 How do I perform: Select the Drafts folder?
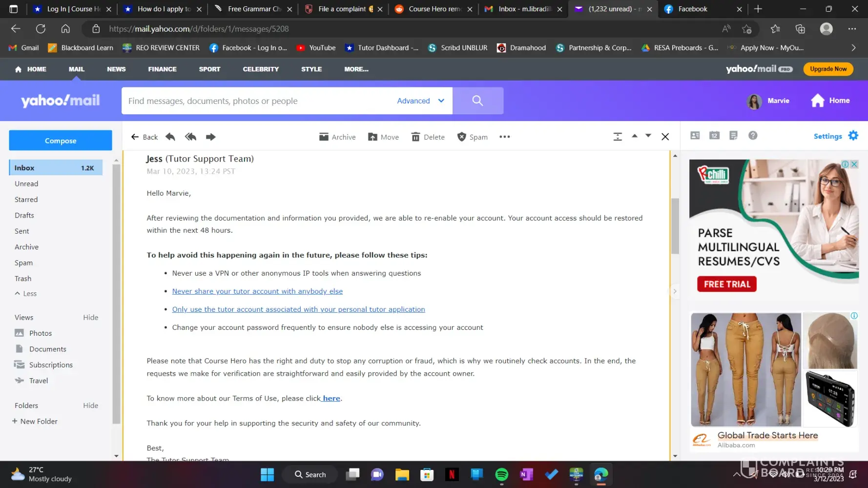24,215
